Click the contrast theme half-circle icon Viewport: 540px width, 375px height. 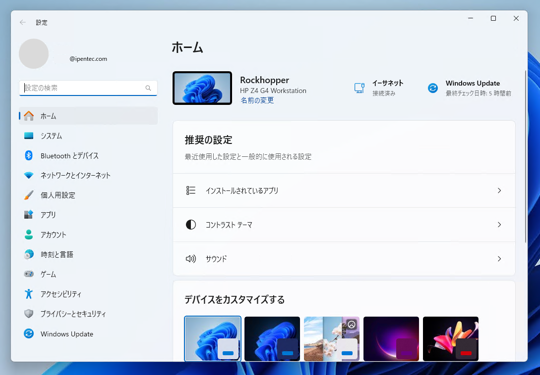click(x=191, y=225)
